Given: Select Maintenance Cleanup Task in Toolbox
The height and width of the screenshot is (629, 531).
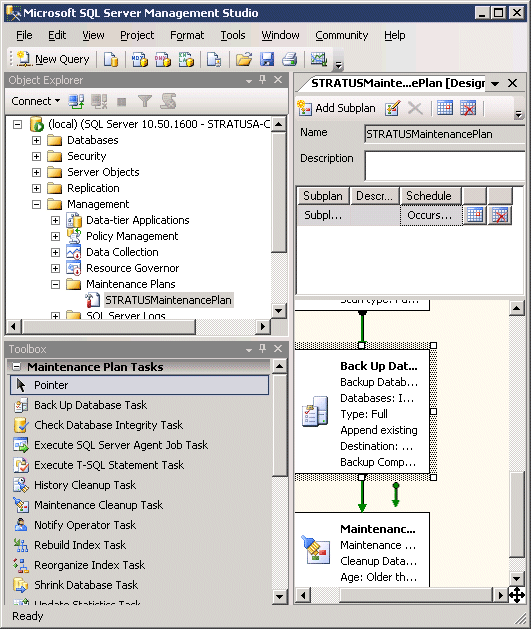Looking at the screenshot, I should pyautogui.click(x=139, y=505).
